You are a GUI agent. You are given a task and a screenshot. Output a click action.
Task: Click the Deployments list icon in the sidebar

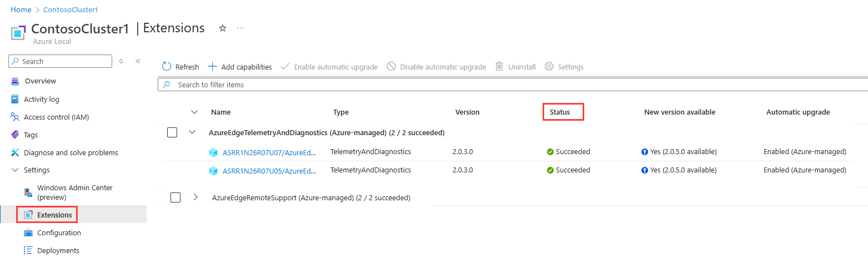point(28,251)
